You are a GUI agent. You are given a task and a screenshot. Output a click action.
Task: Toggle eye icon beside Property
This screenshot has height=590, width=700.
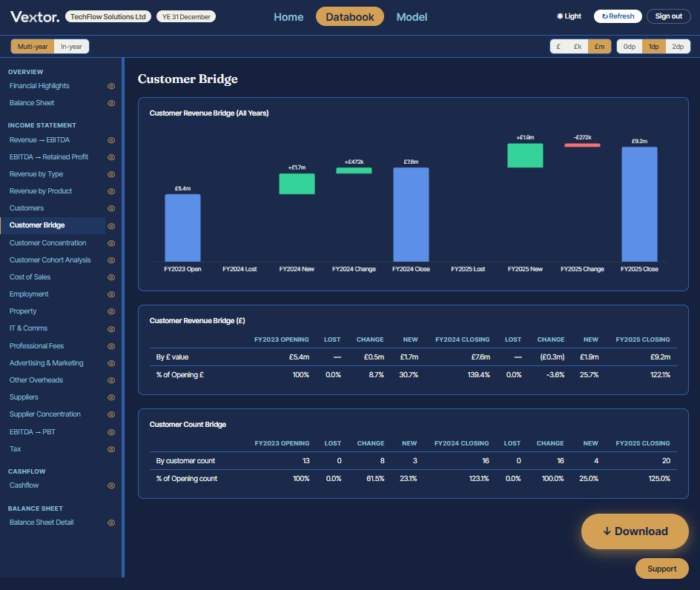pyautogui.click(x=112, y=311)
